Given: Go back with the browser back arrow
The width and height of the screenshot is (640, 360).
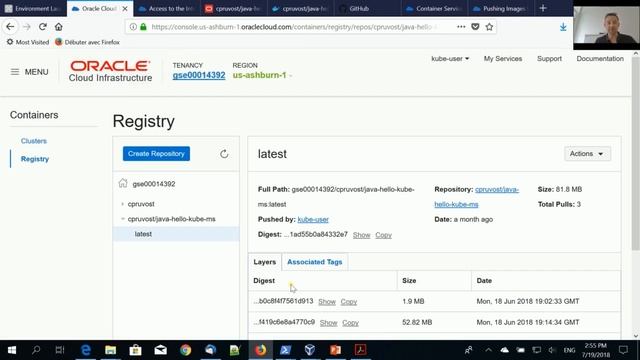Looking at the screenshot, I should pos(10,27).
